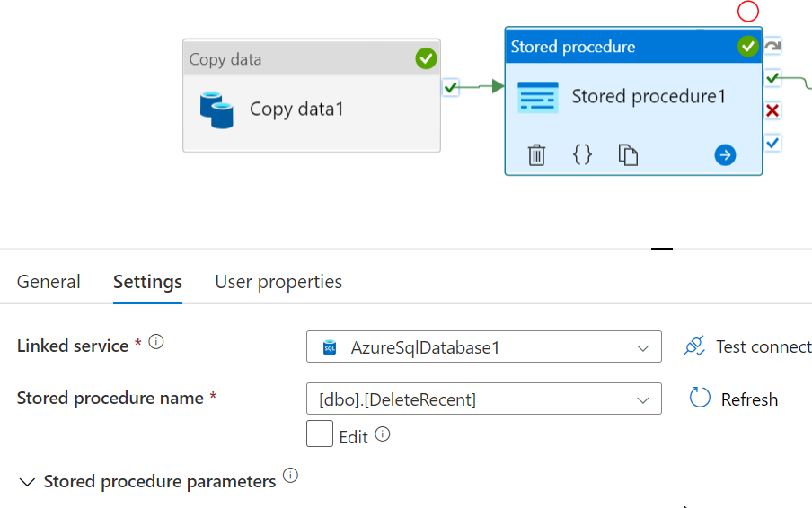Switch to the Settings tab

coord(147,282)
